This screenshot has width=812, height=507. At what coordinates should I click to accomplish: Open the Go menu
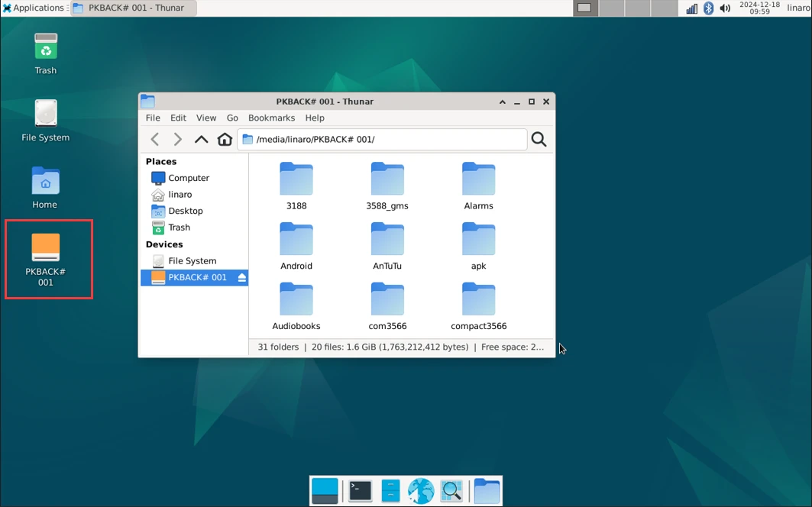232,118
